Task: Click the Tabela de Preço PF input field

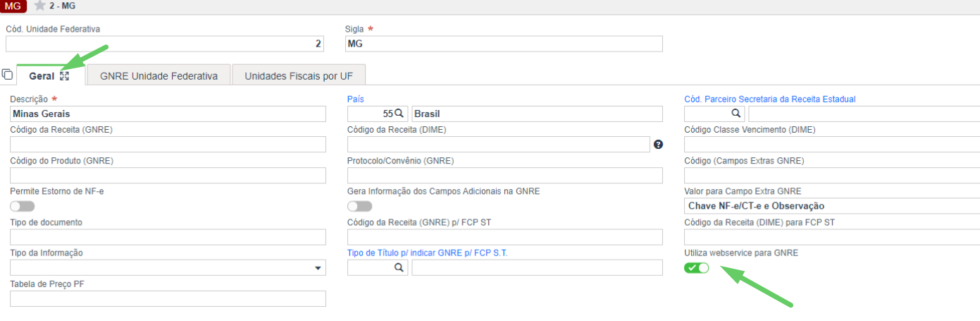Action: click(x=168, y=298)
